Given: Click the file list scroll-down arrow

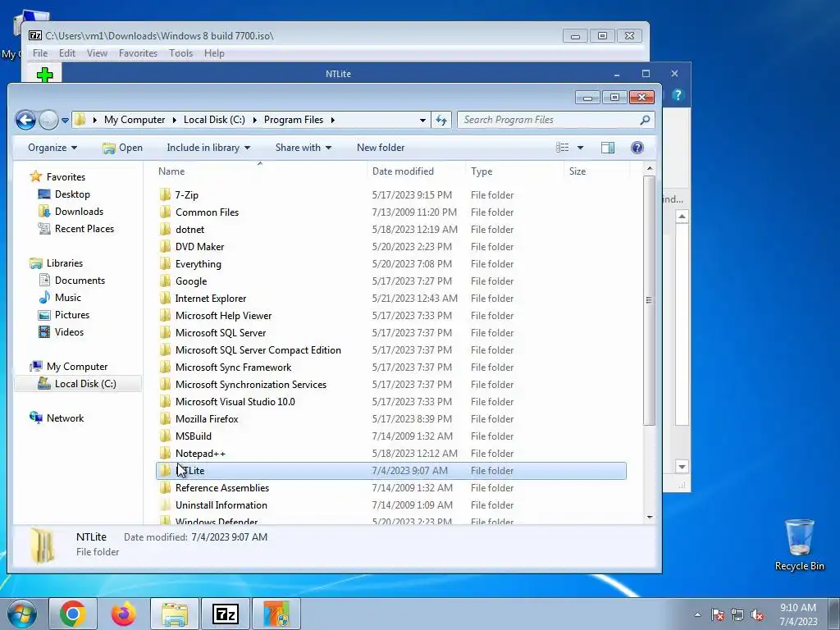Looking at the screenshot, I should tap(650, 517).
